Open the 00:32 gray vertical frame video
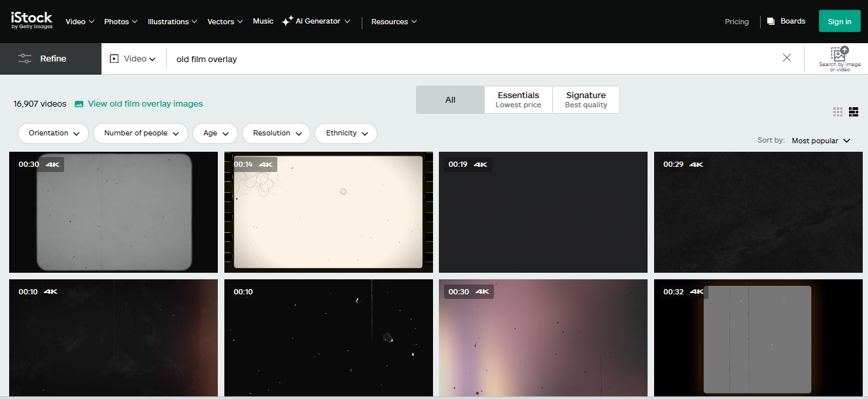The height and width of the screenshot is (399, 868). tap(758, 338)
